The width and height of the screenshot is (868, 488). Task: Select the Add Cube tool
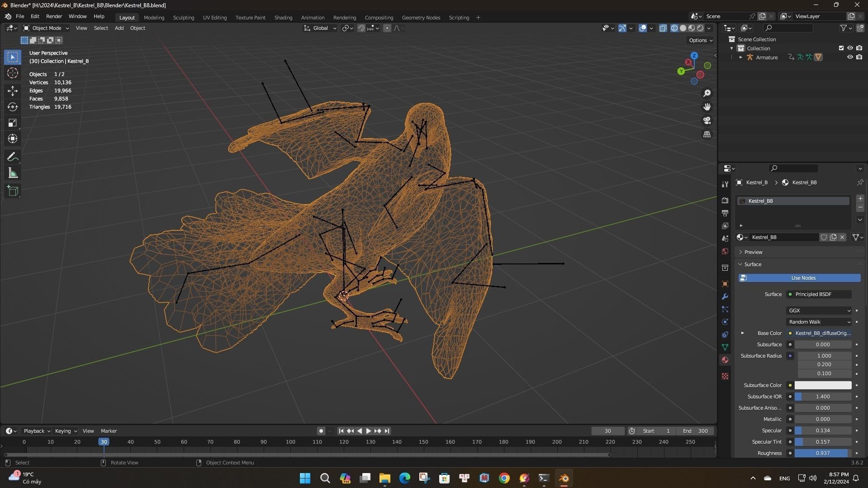[13, 191]
